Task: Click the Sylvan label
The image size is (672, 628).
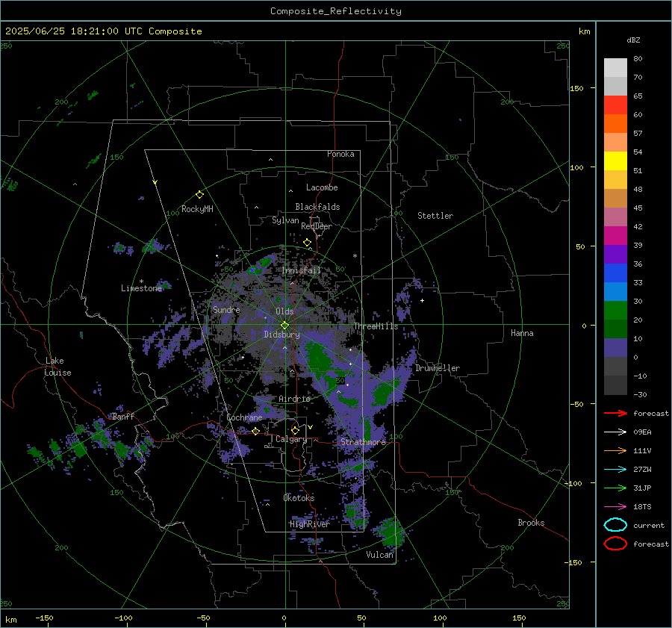Action: click(x=285, y=220)
